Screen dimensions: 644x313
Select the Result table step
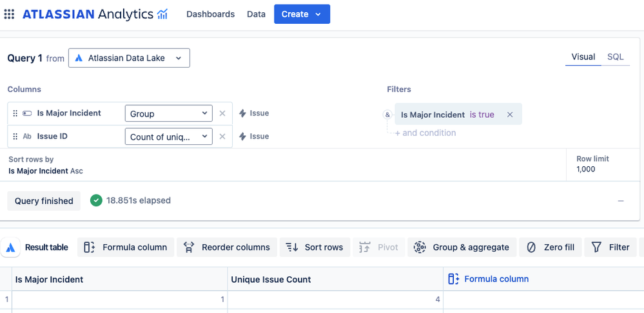46,247
